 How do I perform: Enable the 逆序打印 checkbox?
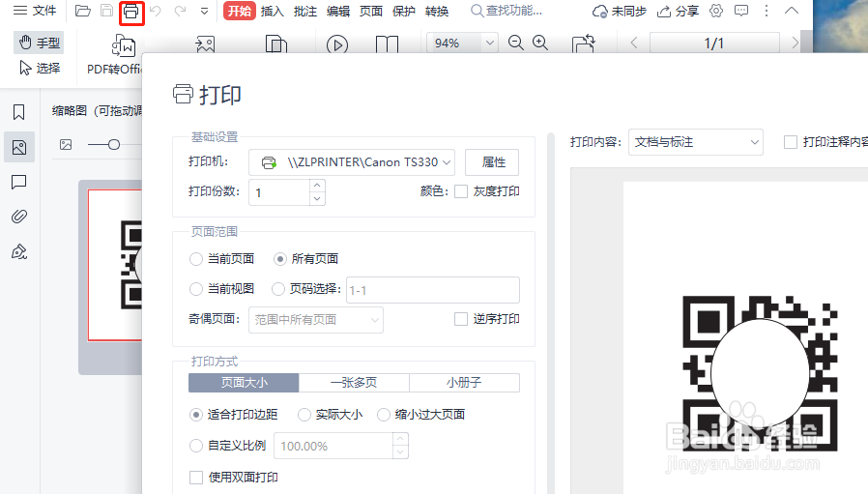461,319
